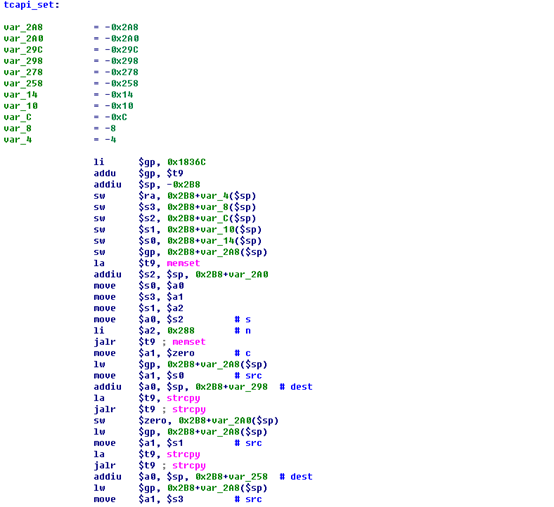Click the -0x298 offset value
Screen dimensions: 554x507
[122, 61]
